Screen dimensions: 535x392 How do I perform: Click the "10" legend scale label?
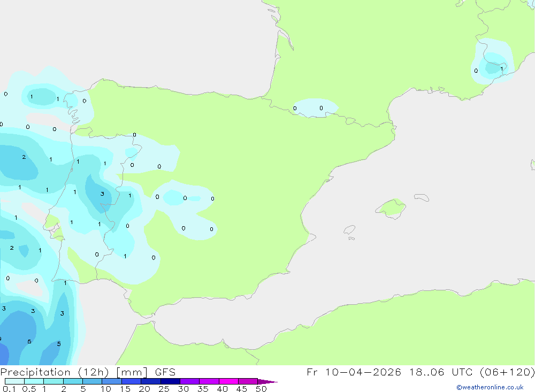pyautogui.click(x=106, y=389)
